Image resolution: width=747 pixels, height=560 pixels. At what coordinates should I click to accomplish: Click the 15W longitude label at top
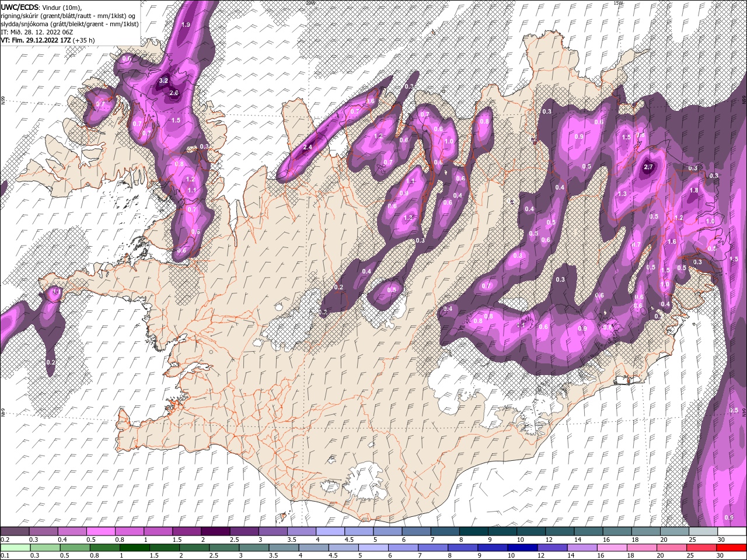point(618,2)
